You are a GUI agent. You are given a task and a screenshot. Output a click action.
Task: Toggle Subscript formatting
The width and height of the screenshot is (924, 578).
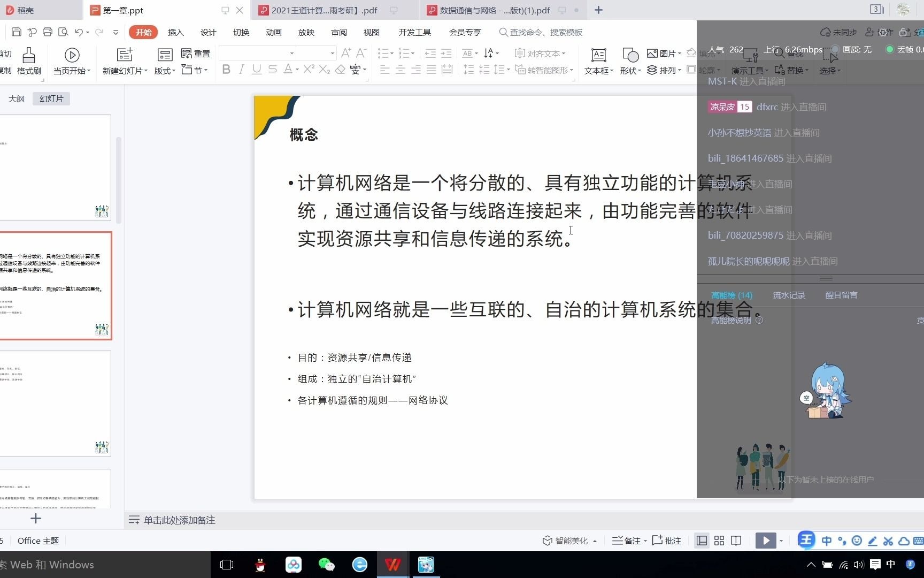click(x=324, y=70)
